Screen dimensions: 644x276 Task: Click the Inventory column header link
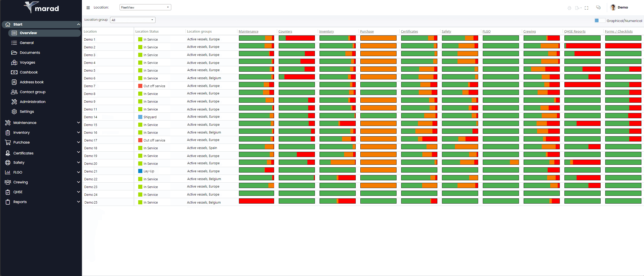click(327, 31)
